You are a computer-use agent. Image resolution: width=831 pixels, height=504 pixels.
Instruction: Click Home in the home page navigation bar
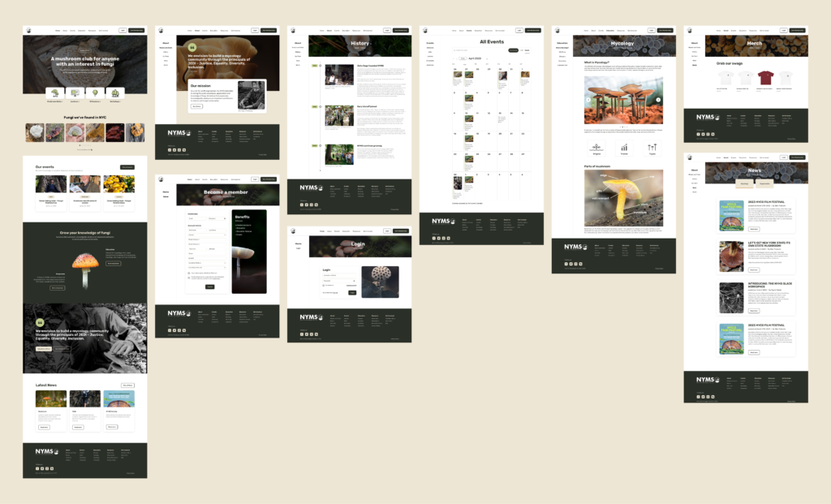pyautogui.click(x=58, y=31)
